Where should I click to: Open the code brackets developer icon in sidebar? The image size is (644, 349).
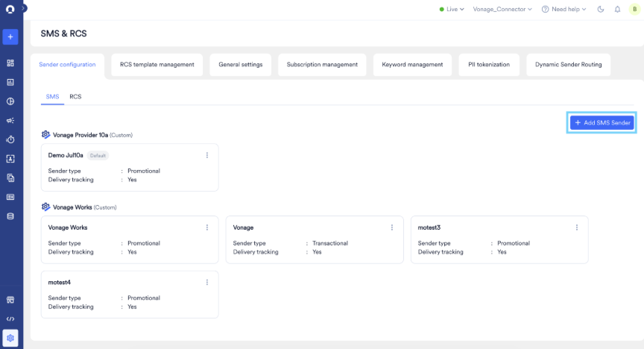tap(10, 319)
